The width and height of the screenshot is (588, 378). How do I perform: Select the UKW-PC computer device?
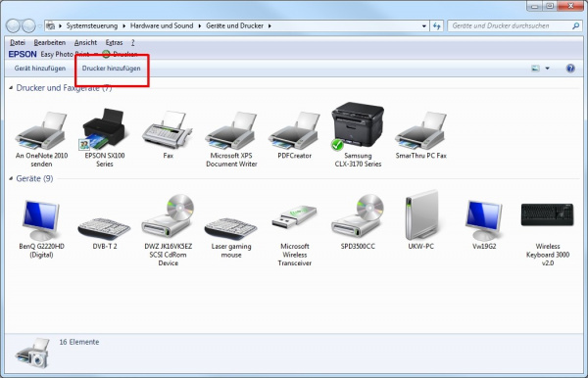click(x=420, y=220)
